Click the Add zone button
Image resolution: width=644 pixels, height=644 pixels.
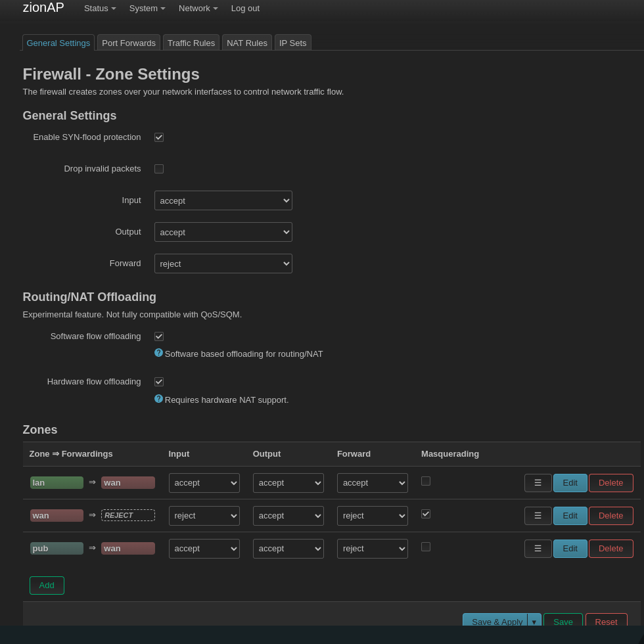(x=47, y=586)
